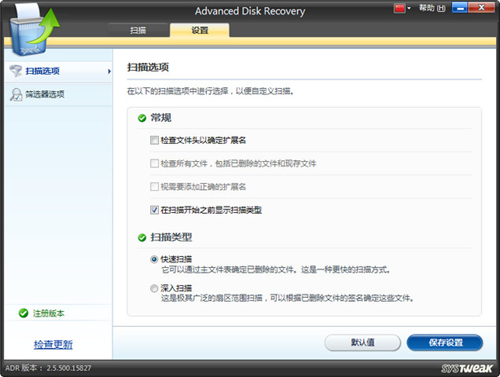Screen dimensions: 500x377
Task: Click the ADR 版本 2.5.500.15827 status text
Action: (x=48, y=368)
